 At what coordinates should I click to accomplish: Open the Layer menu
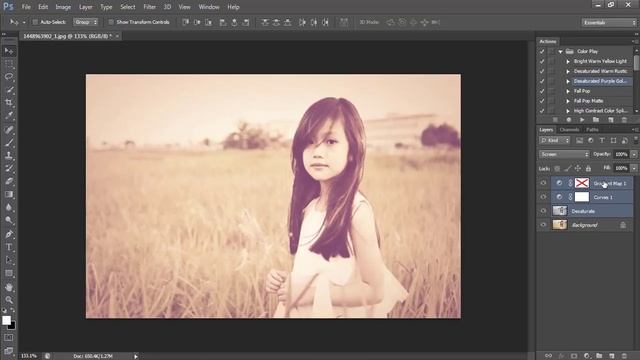(x=85, y=7)
